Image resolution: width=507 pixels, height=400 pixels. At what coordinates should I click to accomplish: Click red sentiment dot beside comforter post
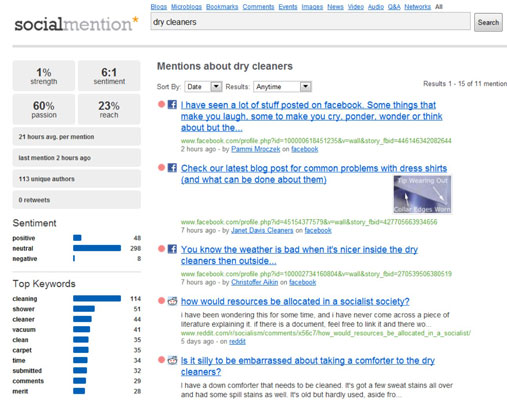click(x=161, y=360)
